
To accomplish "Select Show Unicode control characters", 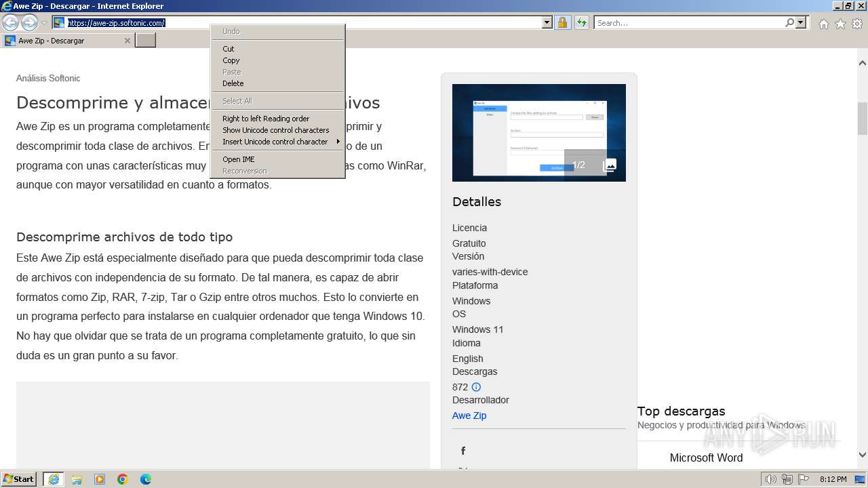I will point(278,130).
